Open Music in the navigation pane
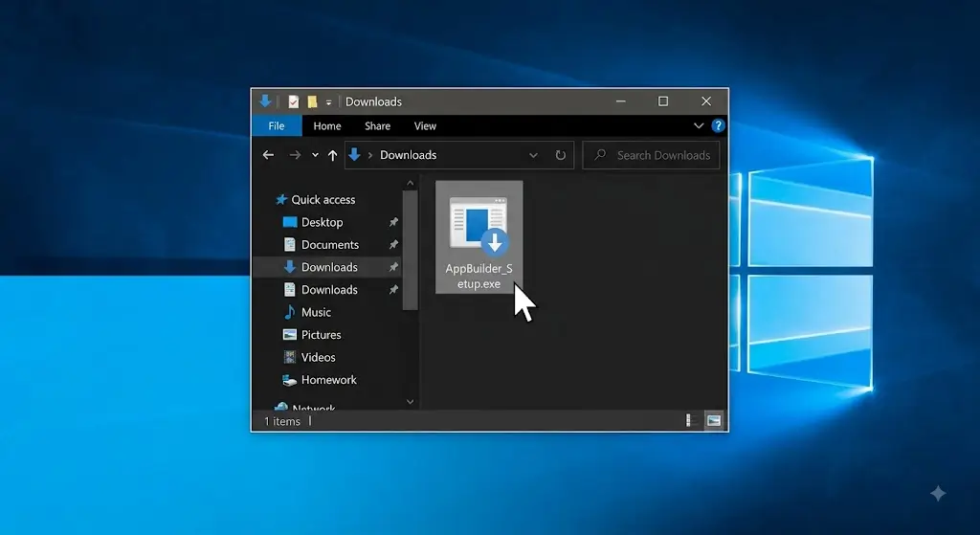Viewport: 980px width, 535px height. coord(316,312)
